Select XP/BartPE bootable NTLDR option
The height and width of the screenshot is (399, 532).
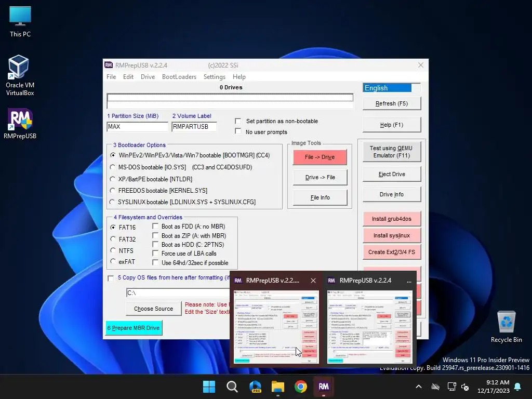pos(113,179)
